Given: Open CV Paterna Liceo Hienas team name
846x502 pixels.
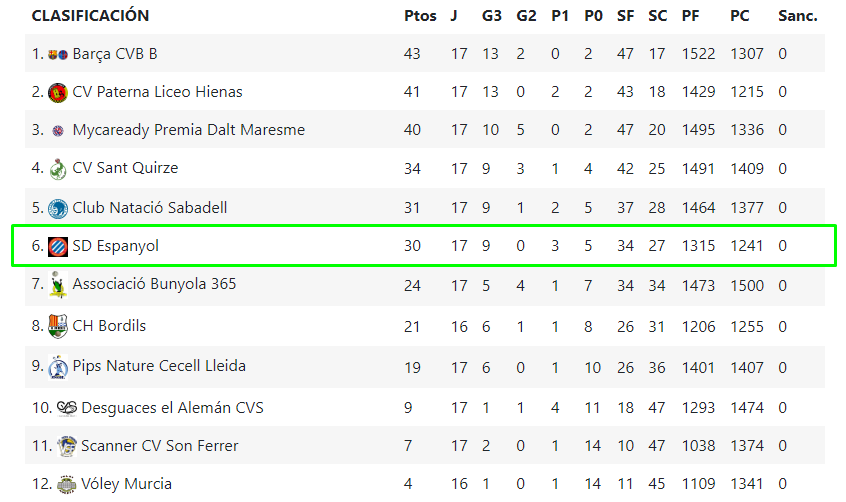Looking at the screenshot, I should coord(157,92).
